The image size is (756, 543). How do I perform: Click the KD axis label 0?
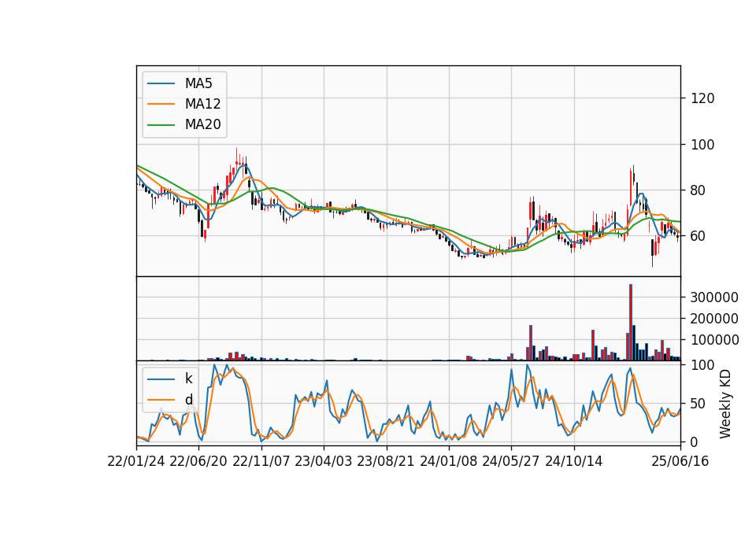pyautogui.click(x=695, y=441)
